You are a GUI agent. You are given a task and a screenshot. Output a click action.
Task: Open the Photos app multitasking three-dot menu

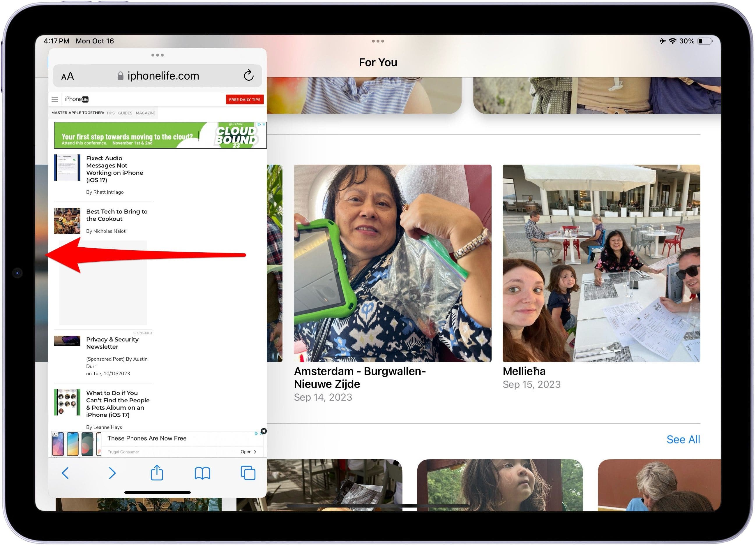click(x=378, y=41)
